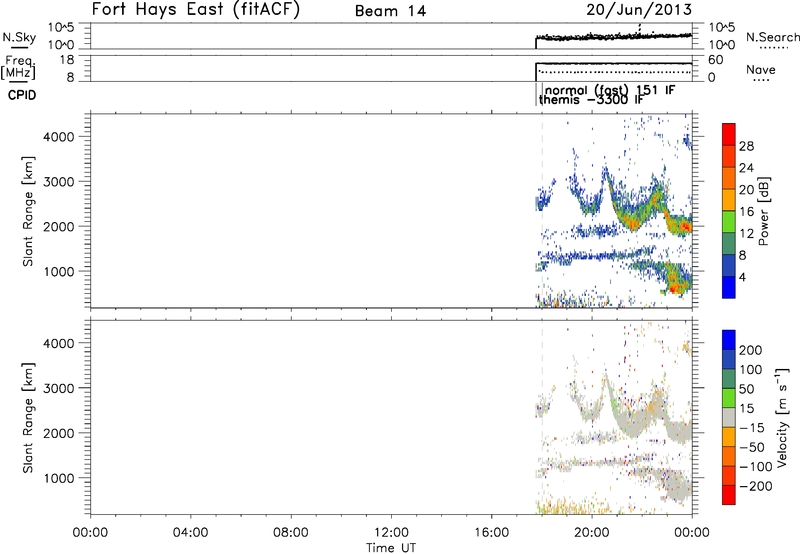Click the 'Velocity [m s-1]' axis label
The width and height of the screenshot is (800, 554).
click(x=781, y=418)
